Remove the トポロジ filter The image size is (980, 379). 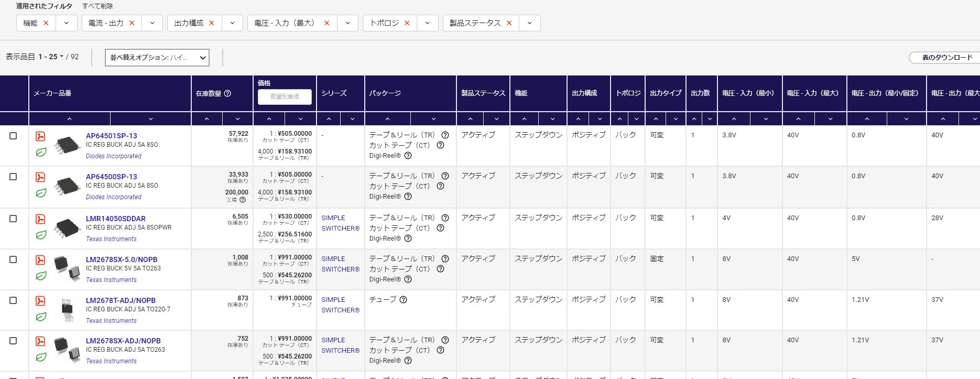point(407,23)
